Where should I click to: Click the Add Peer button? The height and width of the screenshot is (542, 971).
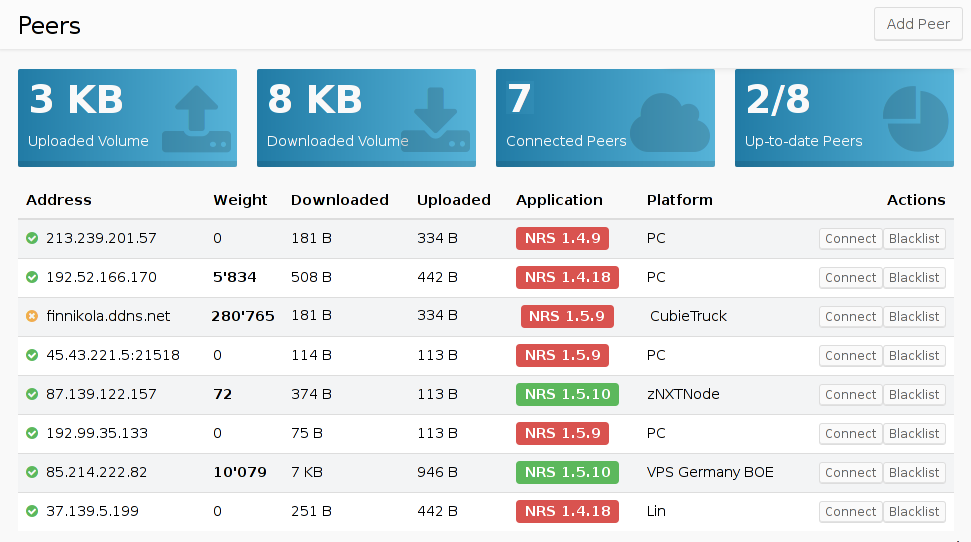tap(918, 24)
